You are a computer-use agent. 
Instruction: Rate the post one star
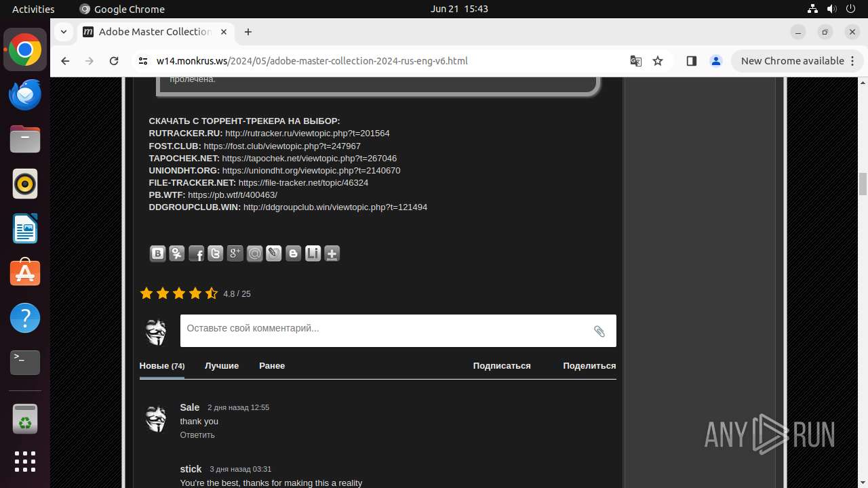point(146,293)
